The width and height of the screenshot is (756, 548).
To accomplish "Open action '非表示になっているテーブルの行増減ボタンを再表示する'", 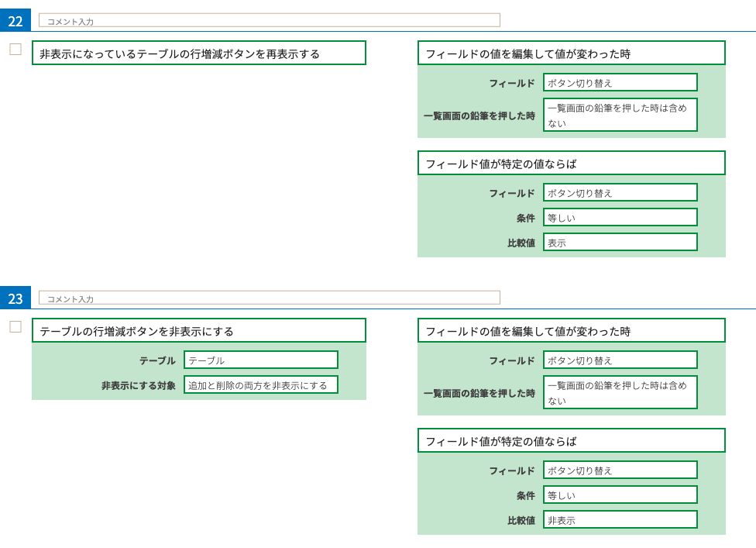I will point(198,53).
